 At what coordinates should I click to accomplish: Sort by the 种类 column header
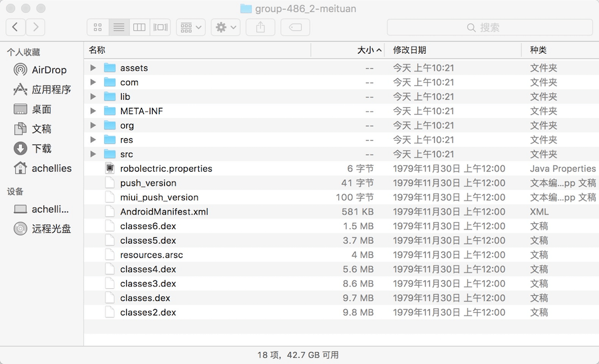pyautogui.click(x=560, y=50)
